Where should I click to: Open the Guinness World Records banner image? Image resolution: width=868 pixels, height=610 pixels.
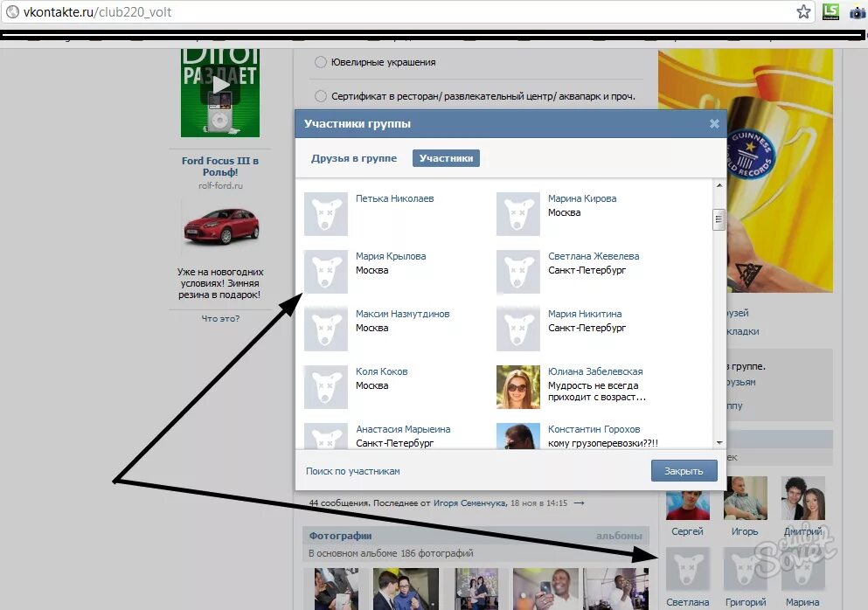pos(780,170)
